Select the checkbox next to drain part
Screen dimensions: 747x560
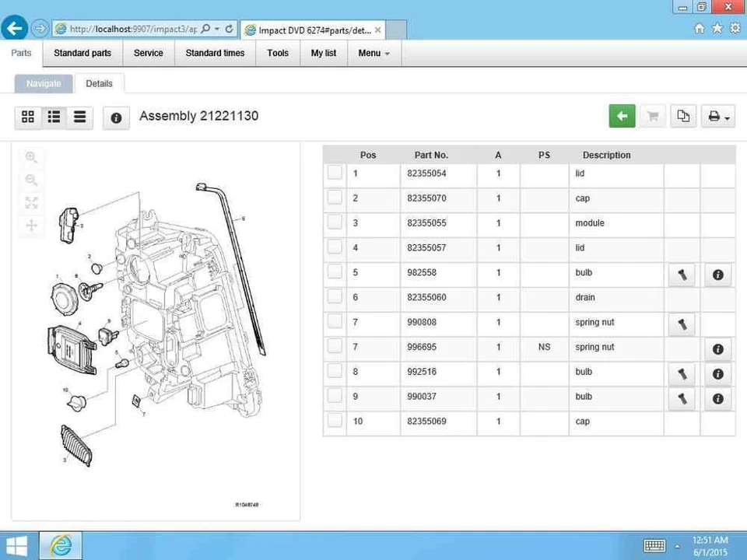(x=334, y=296)
